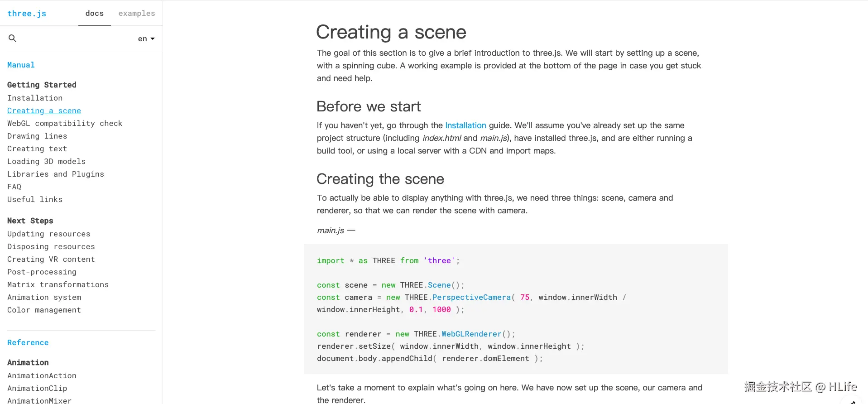Viewport: 868px width, 404px height.
Task: Navigate to Drawing lines page
Action: click(37, 136)
